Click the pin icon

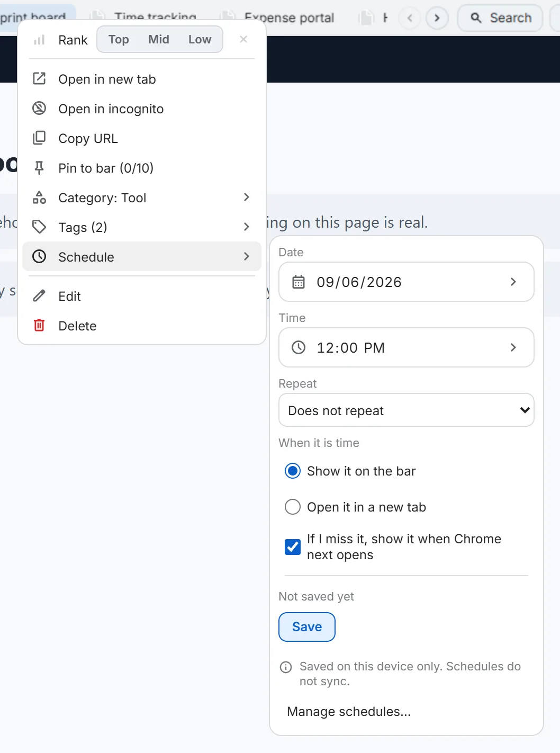click(39, 168)
